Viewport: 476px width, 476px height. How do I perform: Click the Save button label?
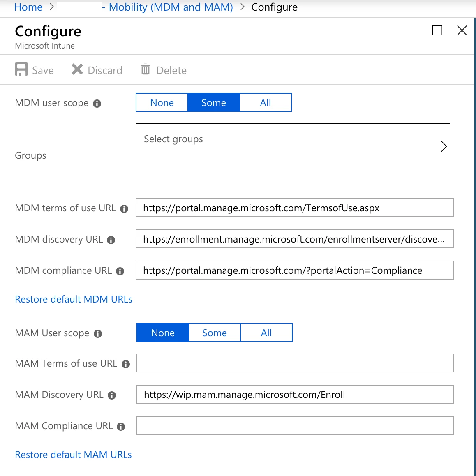(x=43, y=70)
